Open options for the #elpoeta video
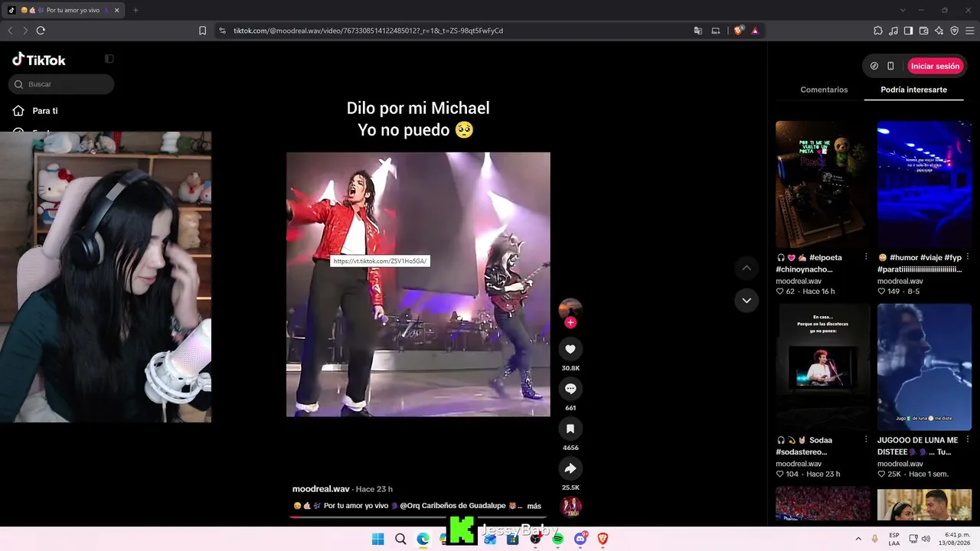 click(866, 257)
